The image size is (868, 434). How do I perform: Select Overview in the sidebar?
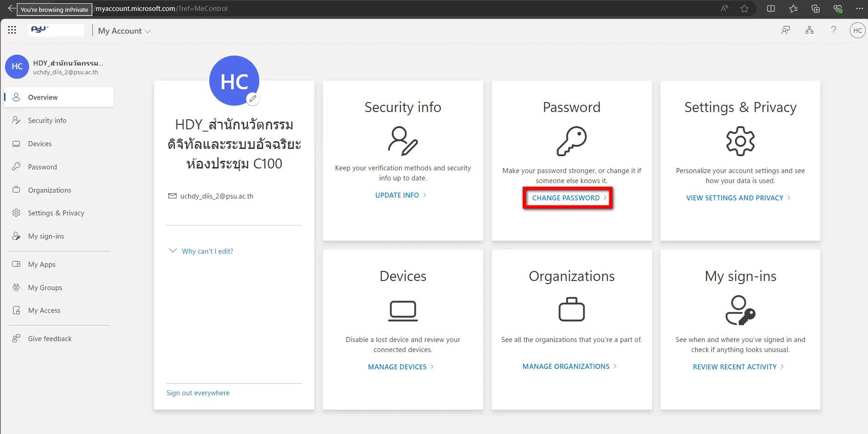pyautogui.click(x=59, y=97)
